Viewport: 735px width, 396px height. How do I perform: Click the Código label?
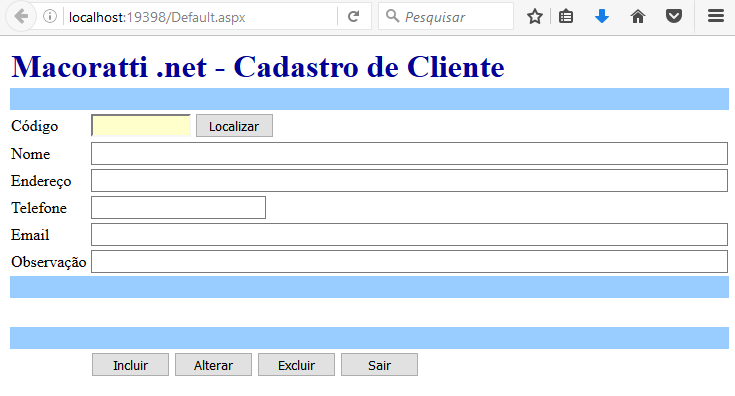pyautogui.click(x=35, y=126)
